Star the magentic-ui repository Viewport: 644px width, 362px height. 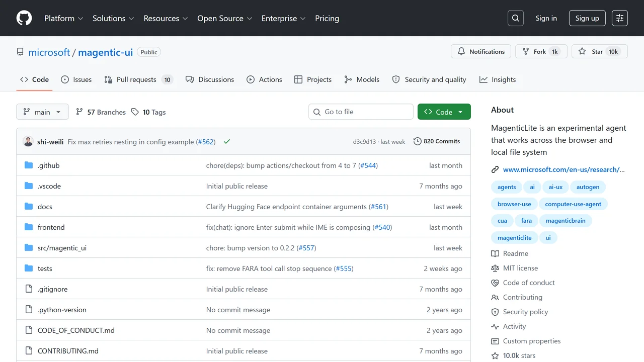[x=600, y=52]
